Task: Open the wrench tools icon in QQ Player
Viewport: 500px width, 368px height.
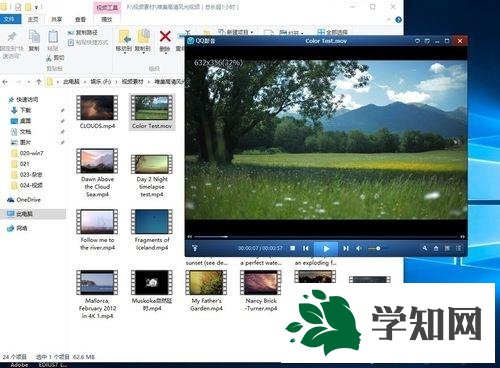Action: click(424, 248)
